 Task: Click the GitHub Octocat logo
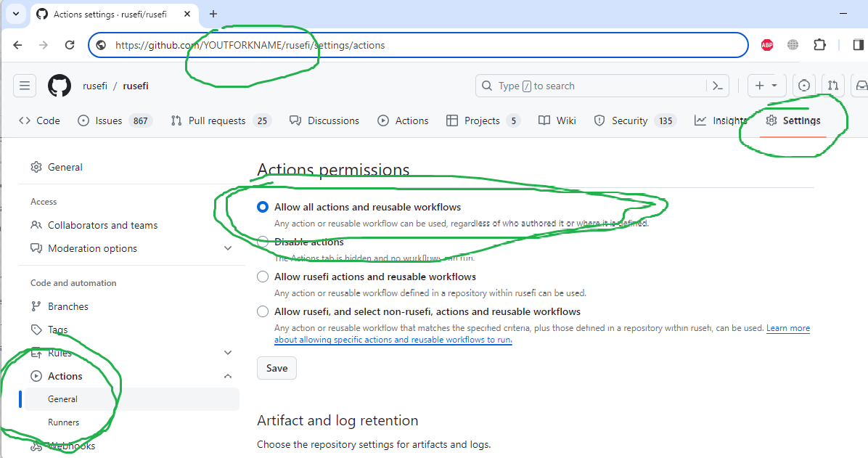pos(60,86)
